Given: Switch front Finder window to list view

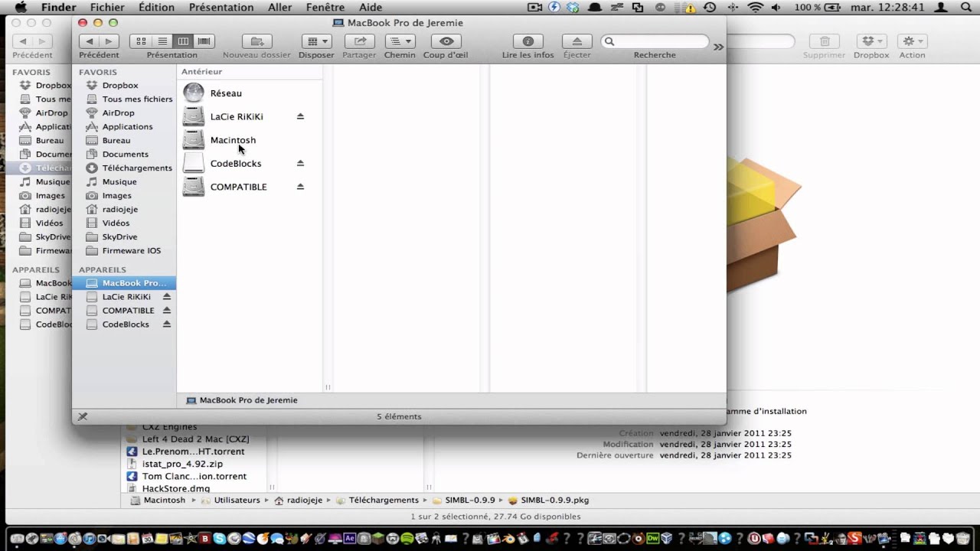Looking at the screenshot, I should click(x=162, y=41).
